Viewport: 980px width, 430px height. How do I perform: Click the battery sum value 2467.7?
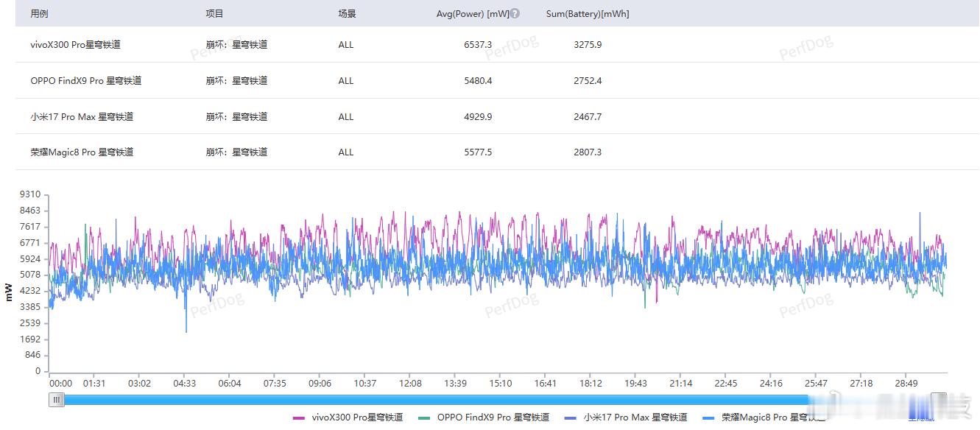pyautogui.click(x=588, y=116)
